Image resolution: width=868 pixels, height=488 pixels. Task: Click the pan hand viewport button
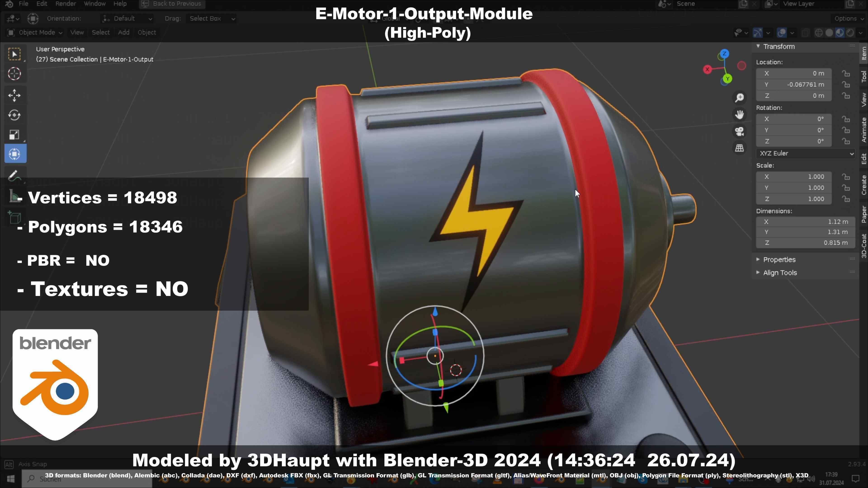click(740, 115)
